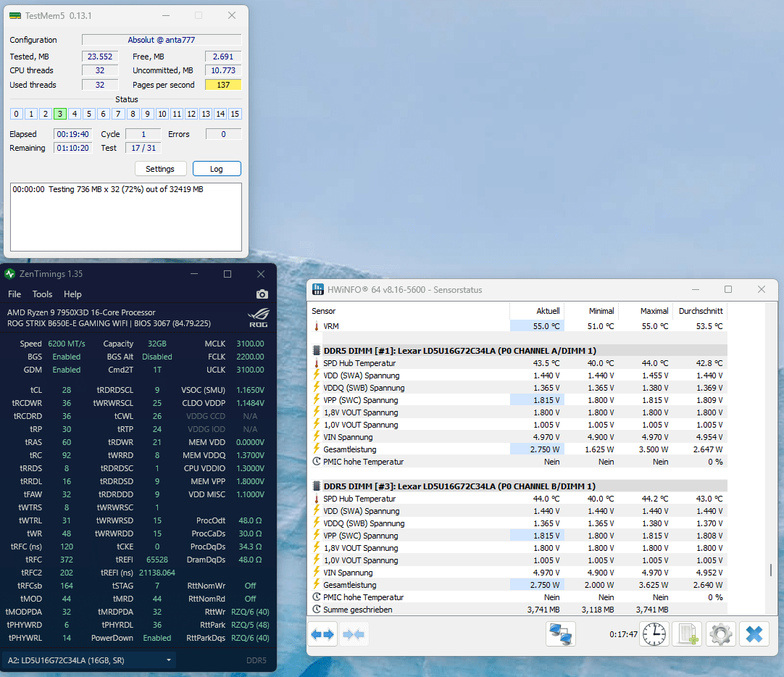
Task: Click the clock icon beside Summe geschrieben
Action: (x=317, y=610)
